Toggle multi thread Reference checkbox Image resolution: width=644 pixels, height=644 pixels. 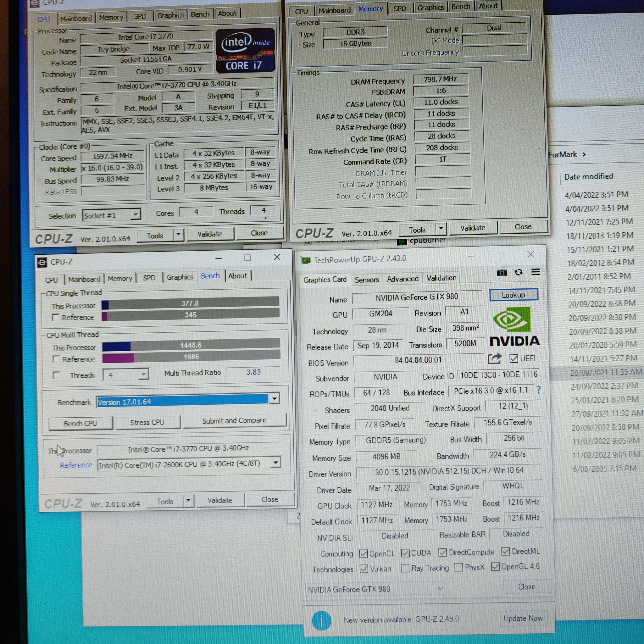pyautogui.click(x=56, y=359)
